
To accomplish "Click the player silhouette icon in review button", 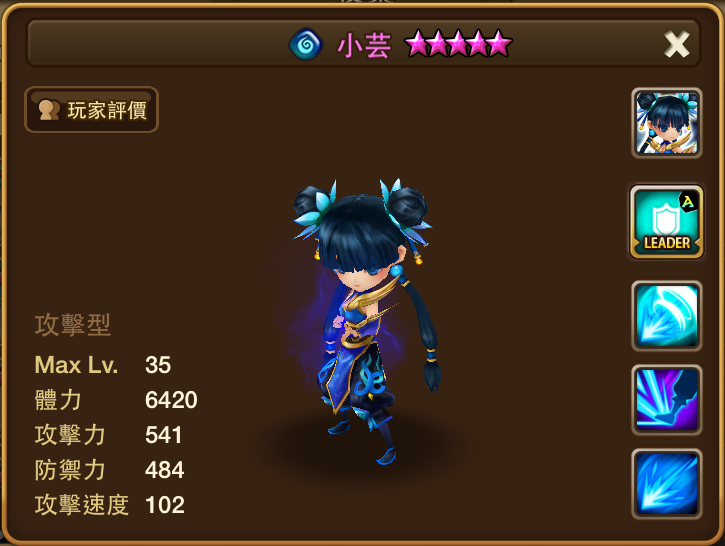I will pyautogui.click(x=49, y=110).
